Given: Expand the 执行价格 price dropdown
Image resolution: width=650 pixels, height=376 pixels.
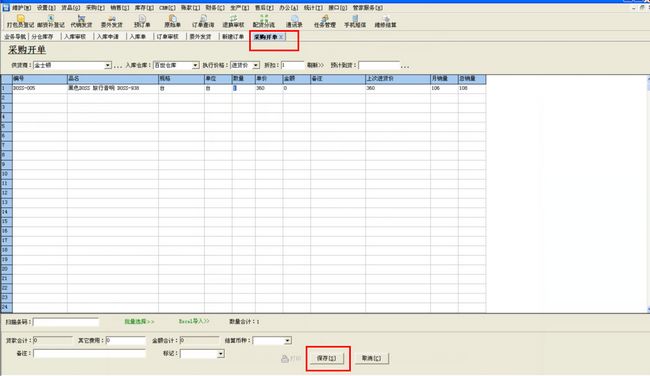Looking at the screenshot, I should point(256,65).
